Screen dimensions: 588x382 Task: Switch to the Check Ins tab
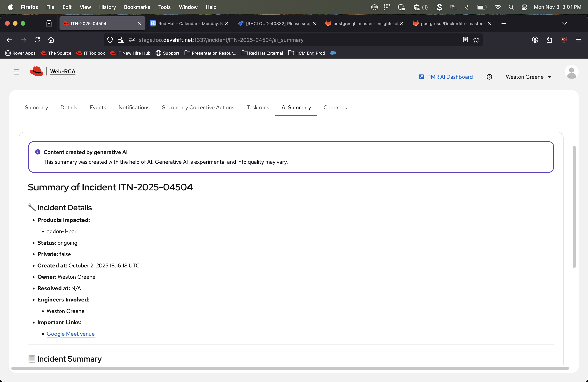tap(335, 108)
